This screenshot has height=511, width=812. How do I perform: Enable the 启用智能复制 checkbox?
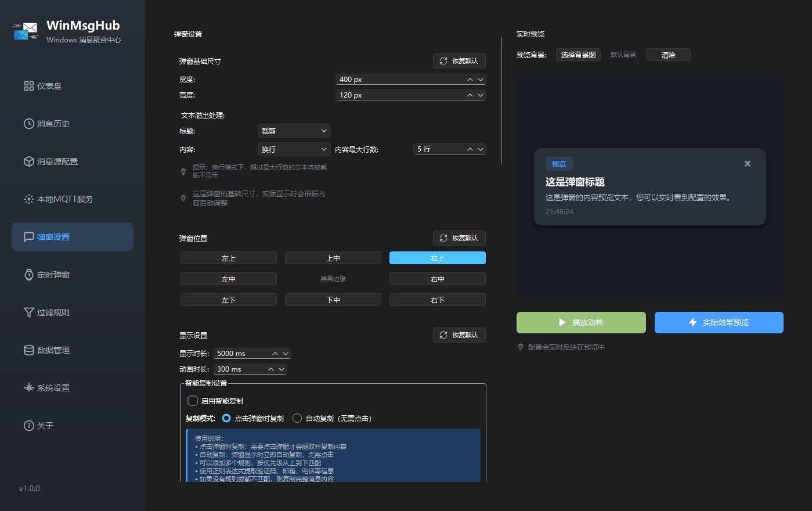tap(192, 400)
